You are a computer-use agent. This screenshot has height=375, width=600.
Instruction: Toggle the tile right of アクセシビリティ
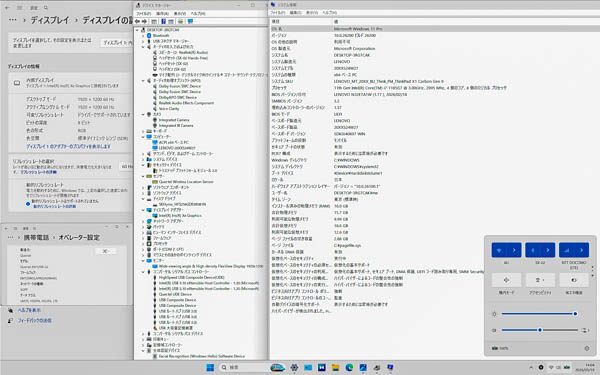click(x=574, y=280)
